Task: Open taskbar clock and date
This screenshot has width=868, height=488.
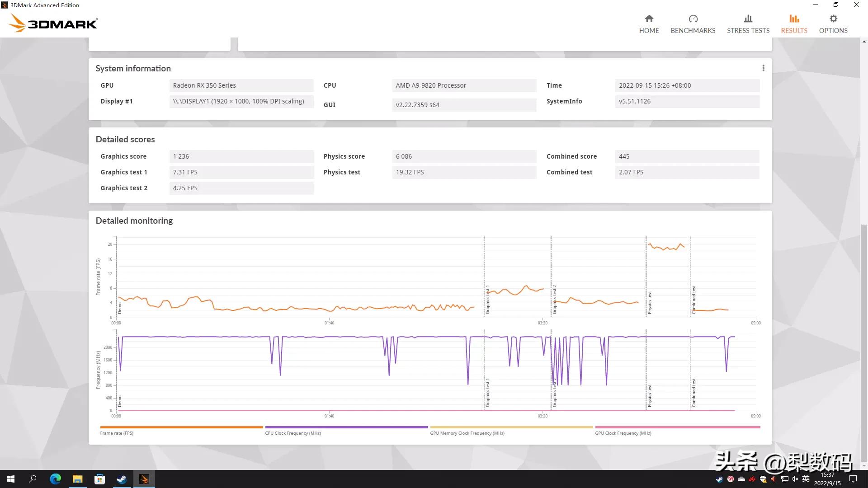Action: pyautogui.click(x=827, y=479)
